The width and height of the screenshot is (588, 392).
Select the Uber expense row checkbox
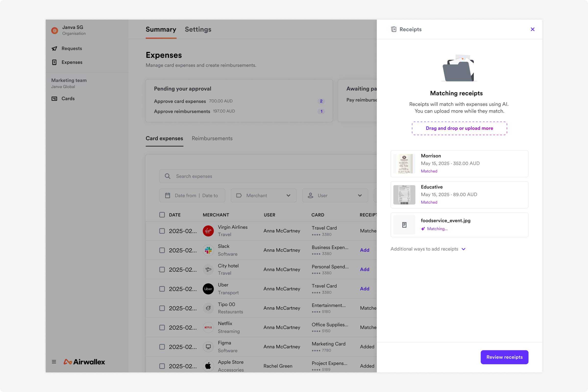click(162, 289)
